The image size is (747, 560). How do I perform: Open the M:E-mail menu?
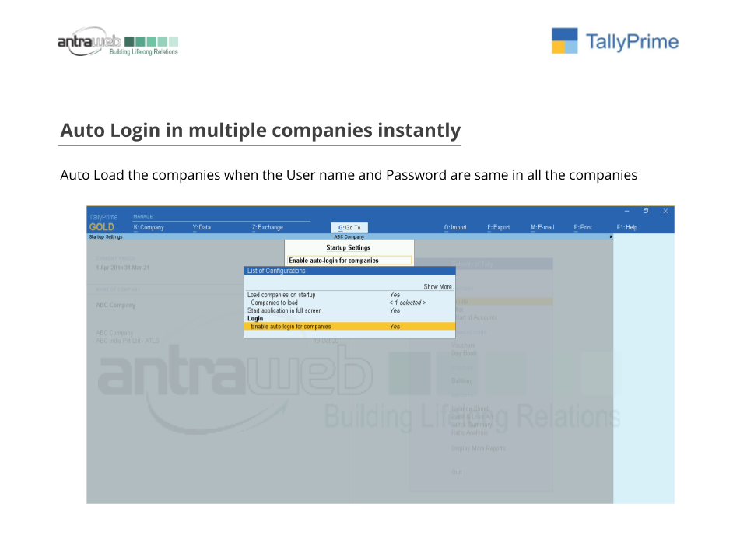pos(542,227)
